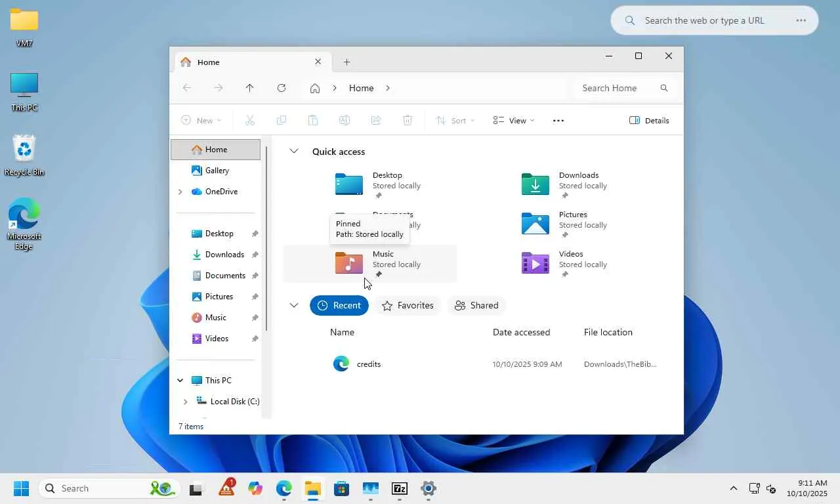Switch to the Favorites tab
Viewport: 840px width, 504px height.
[408, 305]
